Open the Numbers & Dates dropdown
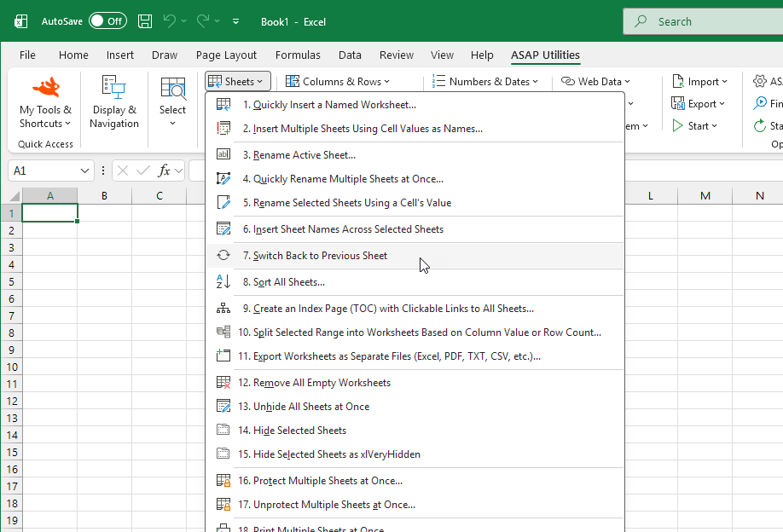This screenshot has width=783, height=532. (x=486, y=80)
